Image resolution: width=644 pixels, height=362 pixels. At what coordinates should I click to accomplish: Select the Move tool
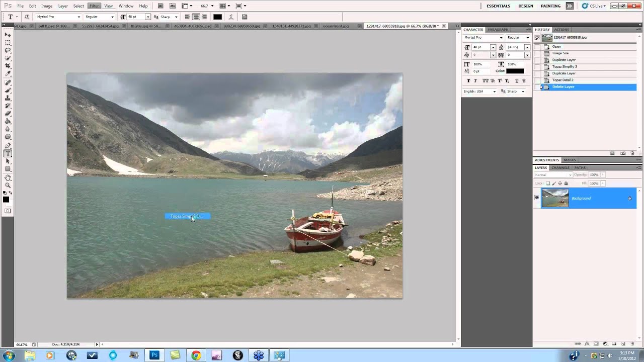(8, 35)
